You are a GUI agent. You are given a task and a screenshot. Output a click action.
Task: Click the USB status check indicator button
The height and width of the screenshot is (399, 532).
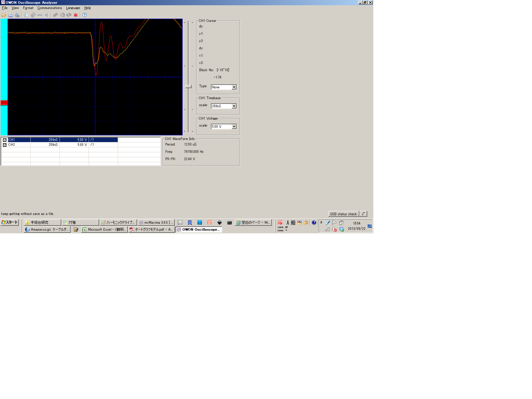pyautogui.click(x=363, y=214)
